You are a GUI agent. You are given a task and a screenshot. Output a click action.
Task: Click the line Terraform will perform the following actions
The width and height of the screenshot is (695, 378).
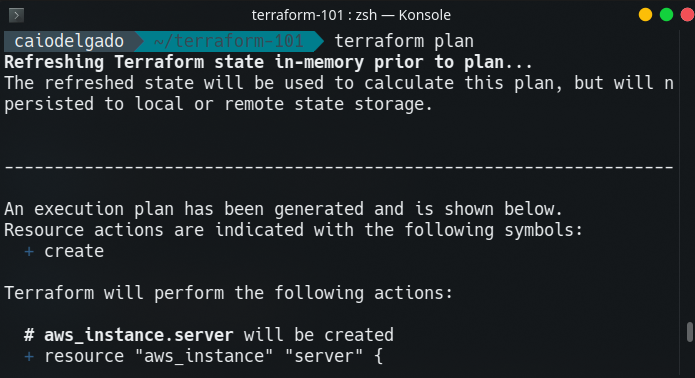click(x=228, y=293)
